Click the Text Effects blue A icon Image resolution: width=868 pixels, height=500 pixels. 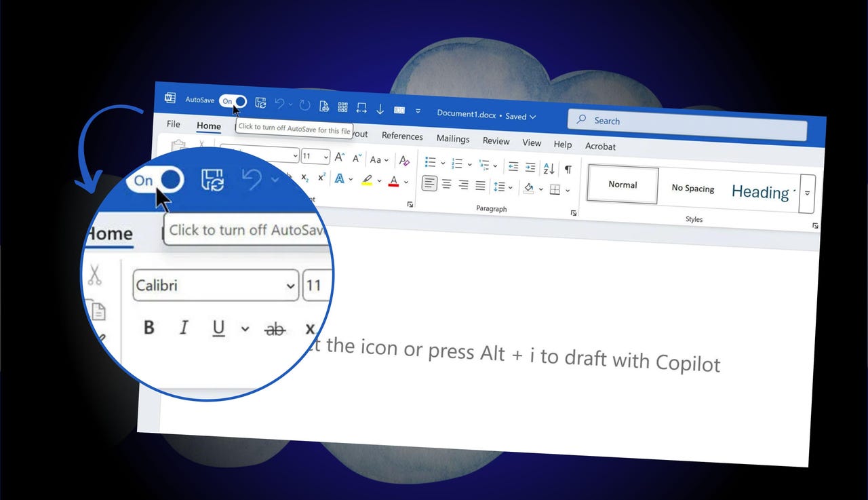(339, 178)
